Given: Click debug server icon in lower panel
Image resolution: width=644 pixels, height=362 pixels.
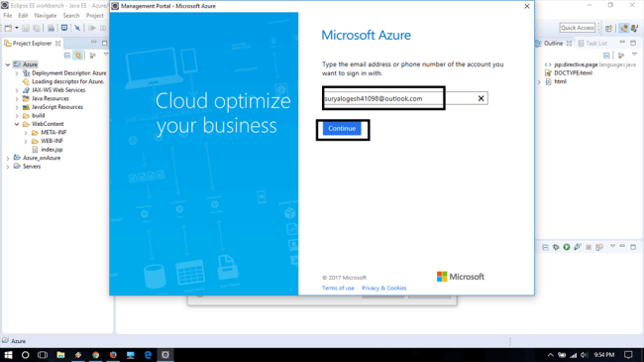Looking at the screenshot, I should [556, 247].
